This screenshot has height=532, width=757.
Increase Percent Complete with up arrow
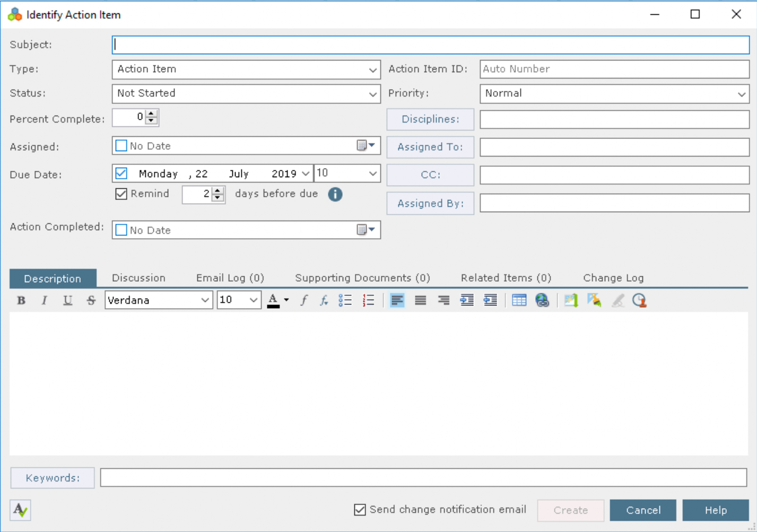(x=152, y=114)
